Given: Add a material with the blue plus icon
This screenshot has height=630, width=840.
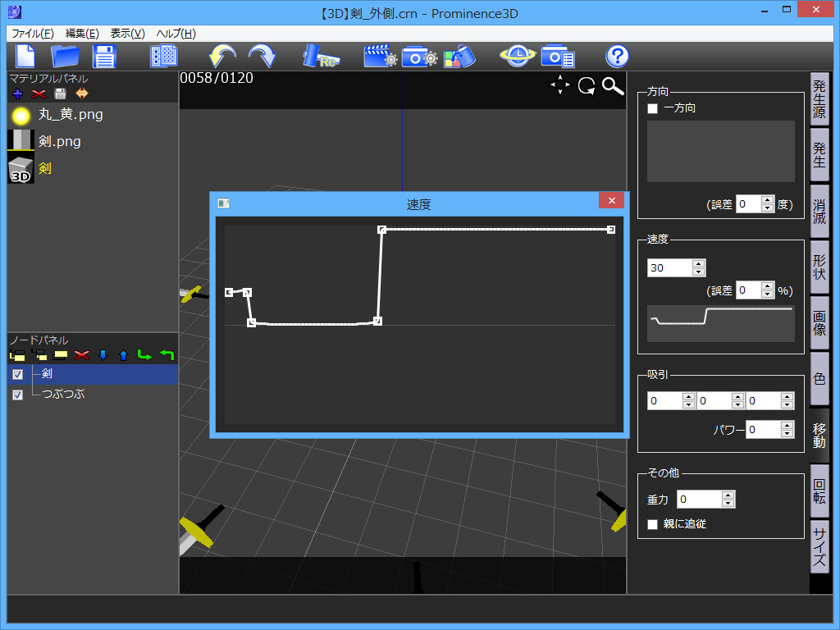Looking at the screenshot, I should [x=18, y=94].
